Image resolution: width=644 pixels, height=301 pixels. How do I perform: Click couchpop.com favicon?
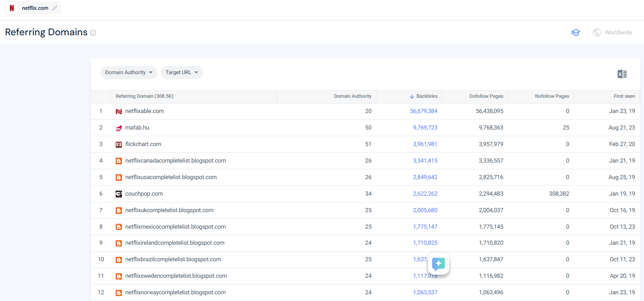click(119, 194)
